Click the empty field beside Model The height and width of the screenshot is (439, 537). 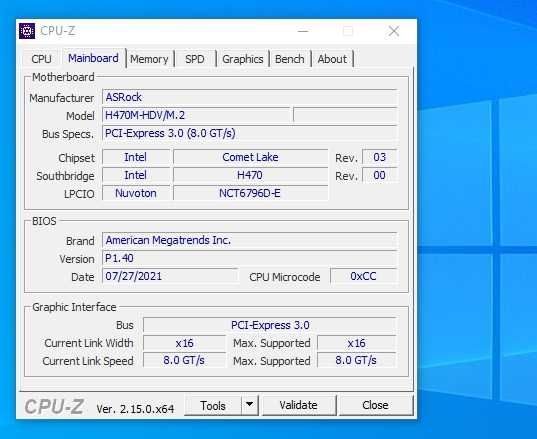click(345, 115)
